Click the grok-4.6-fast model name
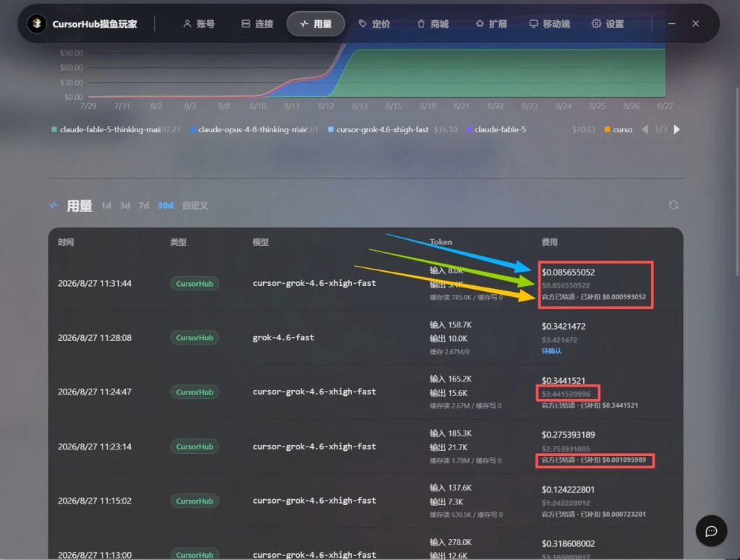 coord(283,337)
